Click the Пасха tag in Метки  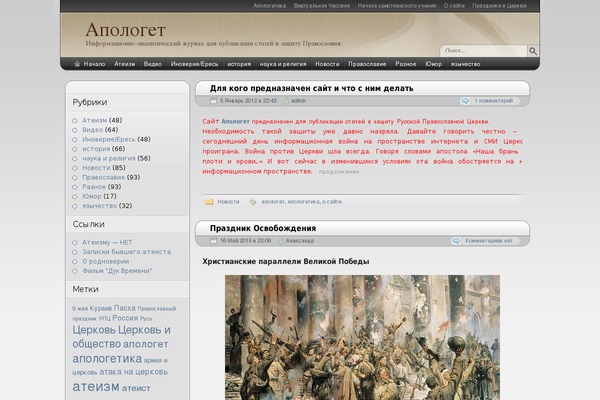(124, 308)
